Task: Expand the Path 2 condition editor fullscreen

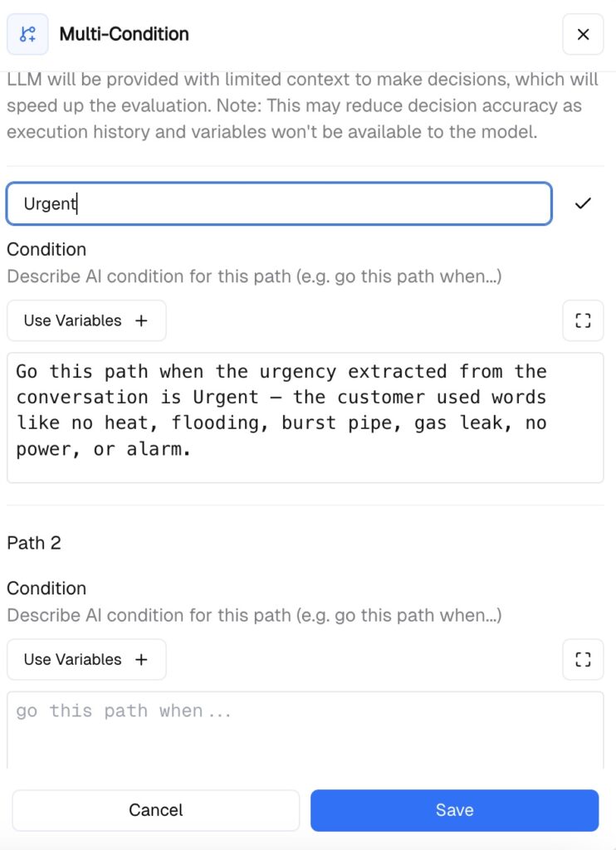Action: tap(583, 659)
